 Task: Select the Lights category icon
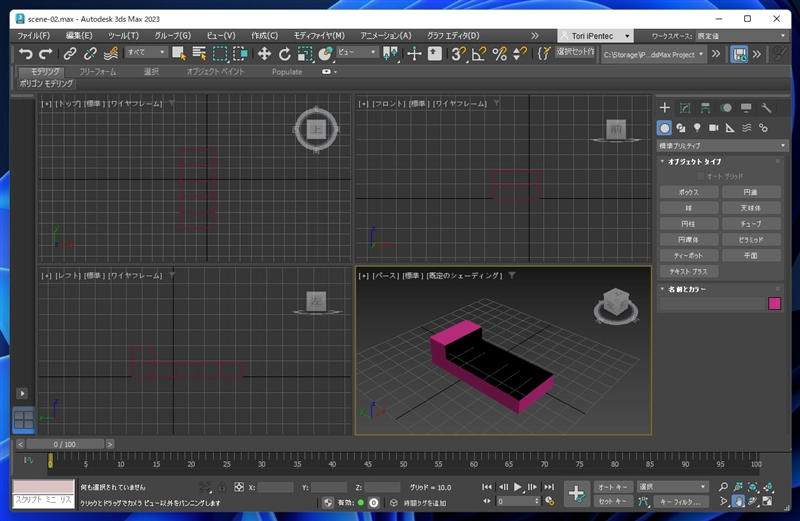[697, 128]
